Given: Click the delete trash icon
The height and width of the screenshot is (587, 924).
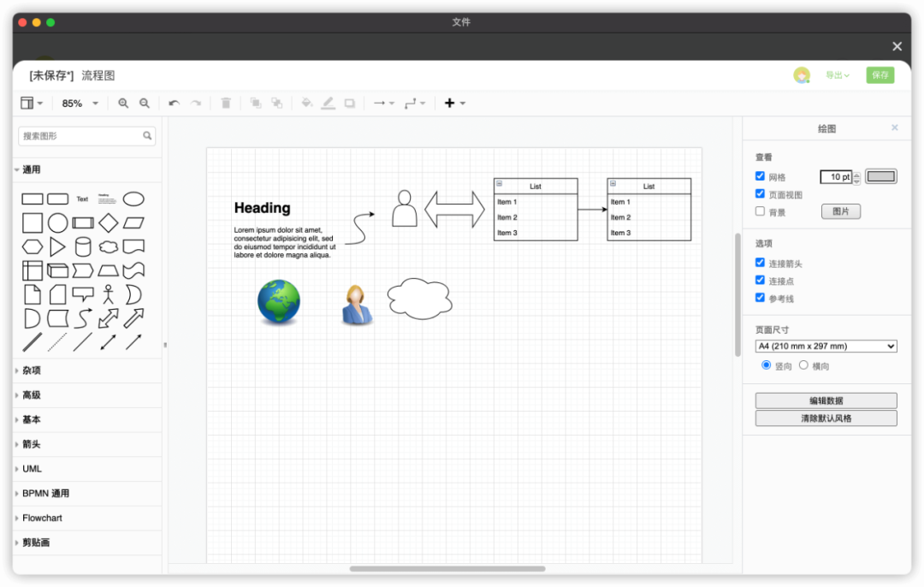Looking at the screenshot, I should (226, 104).
